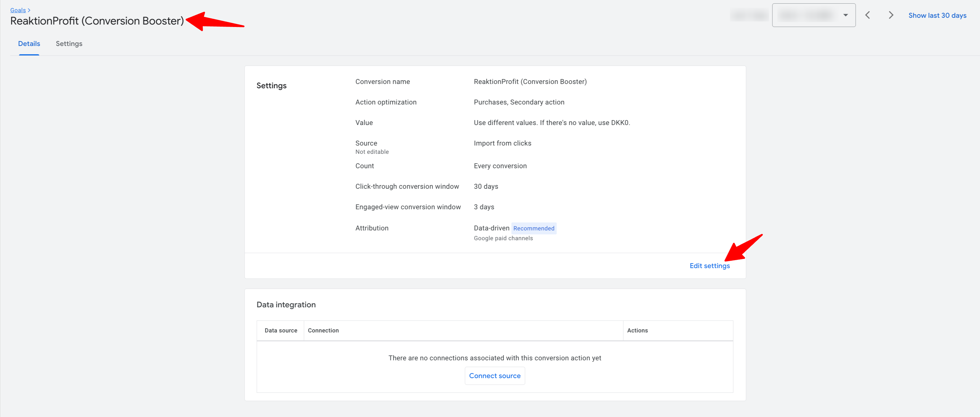Click the date picker caret arrow
The image size is (980, 417).
tap(845, 15)
